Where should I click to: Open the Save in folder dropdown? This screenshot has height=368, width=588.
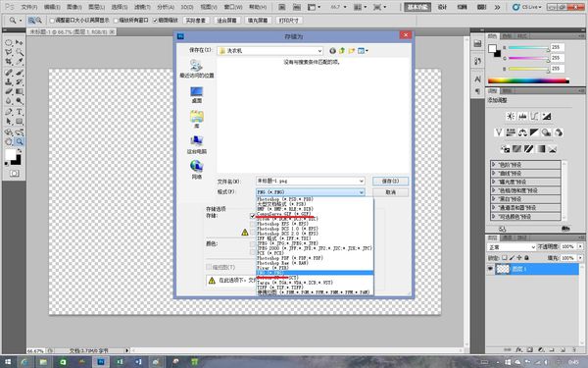[270, 51]
